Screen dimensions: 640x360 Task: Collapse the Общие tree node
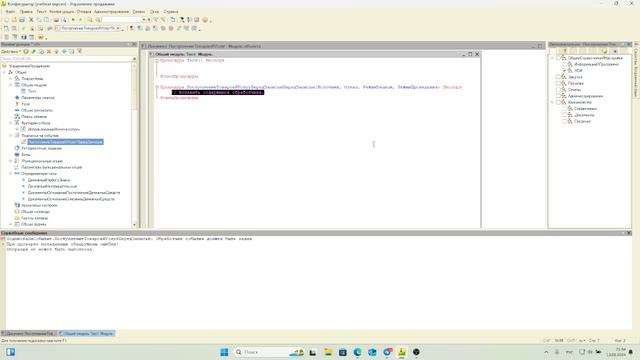coord(4,72)
